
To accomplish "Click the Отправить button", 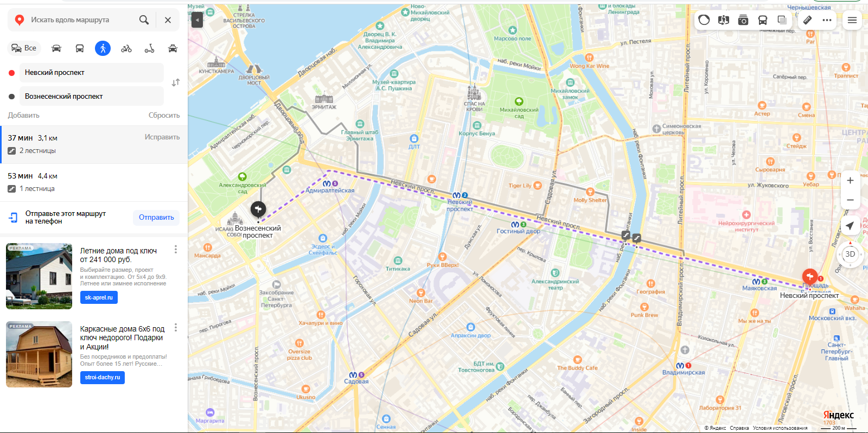I will 156,218.
